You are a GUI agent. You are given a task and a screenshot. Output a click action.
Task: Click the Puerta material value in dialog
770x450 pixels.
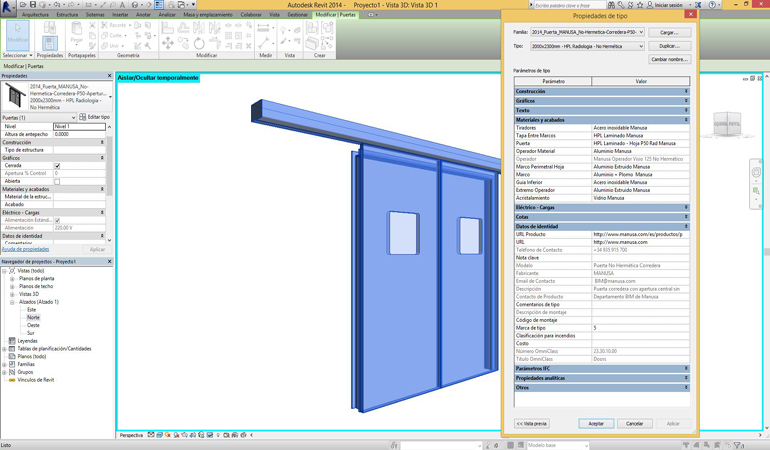click(640, 143)
